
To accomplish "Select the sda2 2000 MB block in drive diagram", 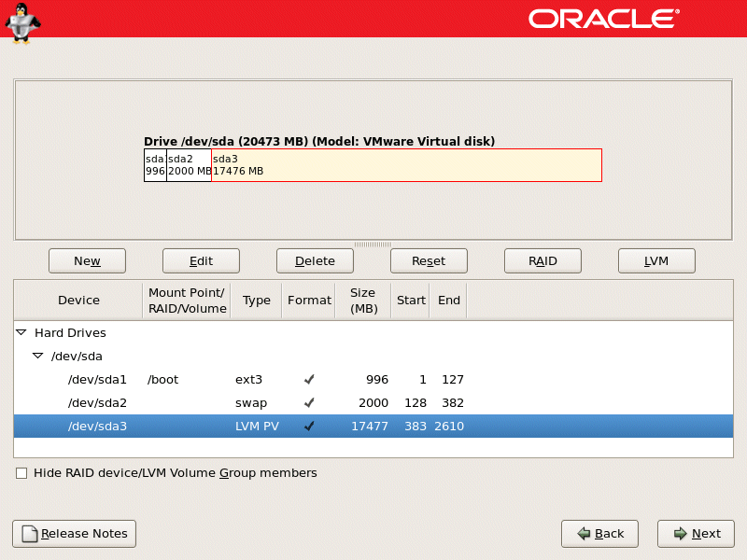I will click(190, 165).
